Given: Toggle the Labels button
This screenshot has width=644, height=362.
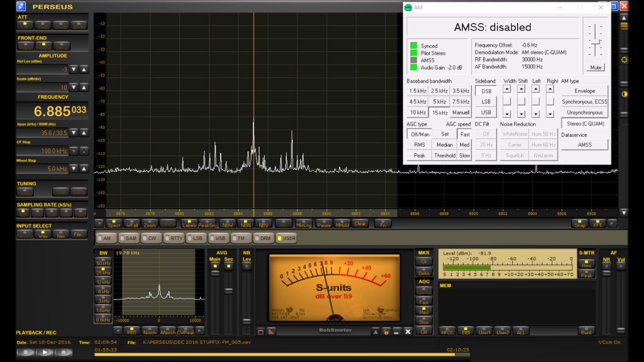Looking at the screenshot, I should coord(189,224).
